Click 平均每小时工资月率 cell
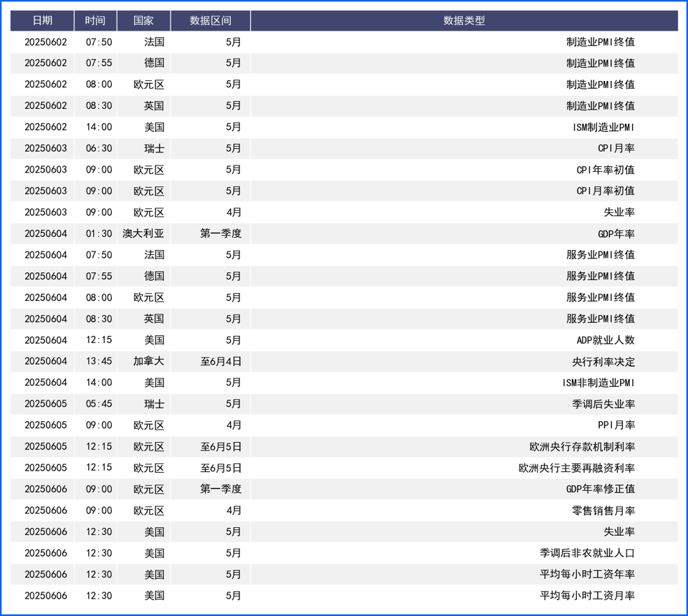This screenshot has width=688, height=616. coord(587,595)
